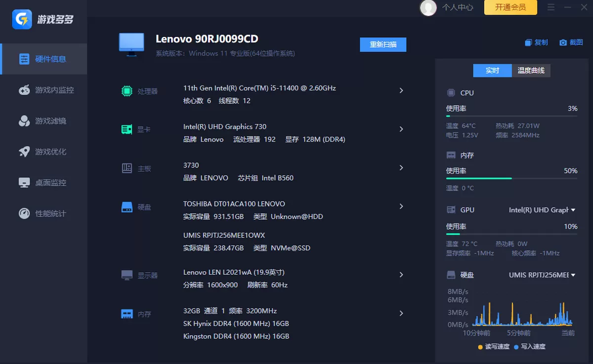The image size is (593, 364).
Task: Click the 内存 memory icon in the hardware list
Action: click(127, 314)
